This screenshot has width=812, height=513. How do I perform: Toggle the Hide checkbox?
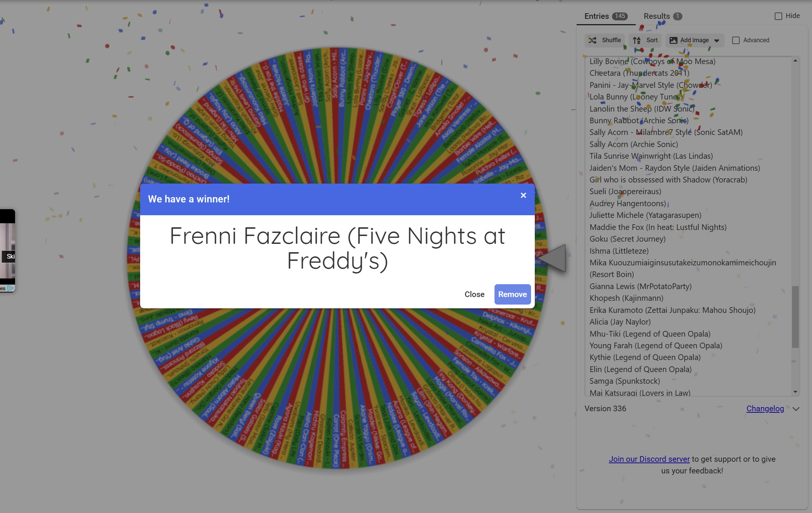[x=778, y=16]
